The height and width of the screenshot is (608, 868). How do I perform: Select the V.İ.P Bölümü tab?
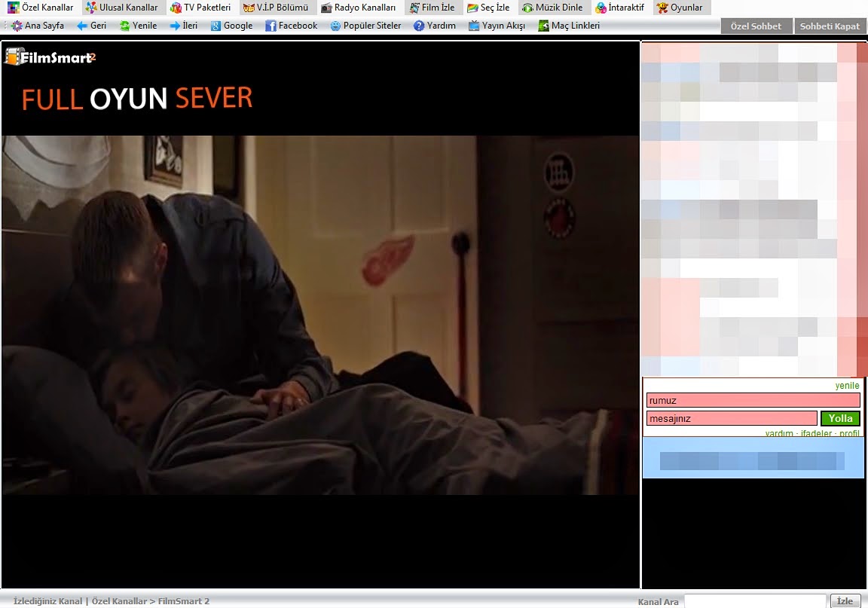(277, 8)
